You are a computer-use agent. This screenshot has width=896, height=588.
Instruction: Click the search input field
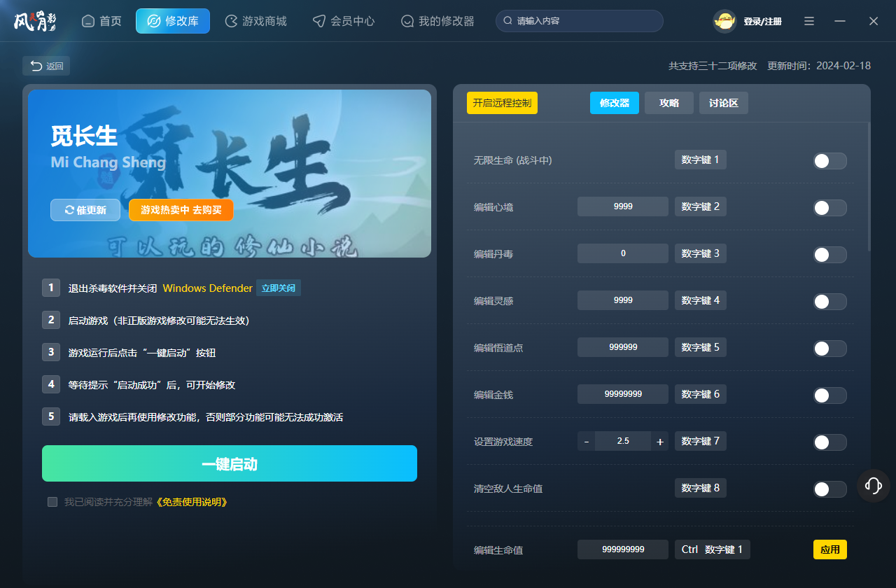[x=584, y=21]
